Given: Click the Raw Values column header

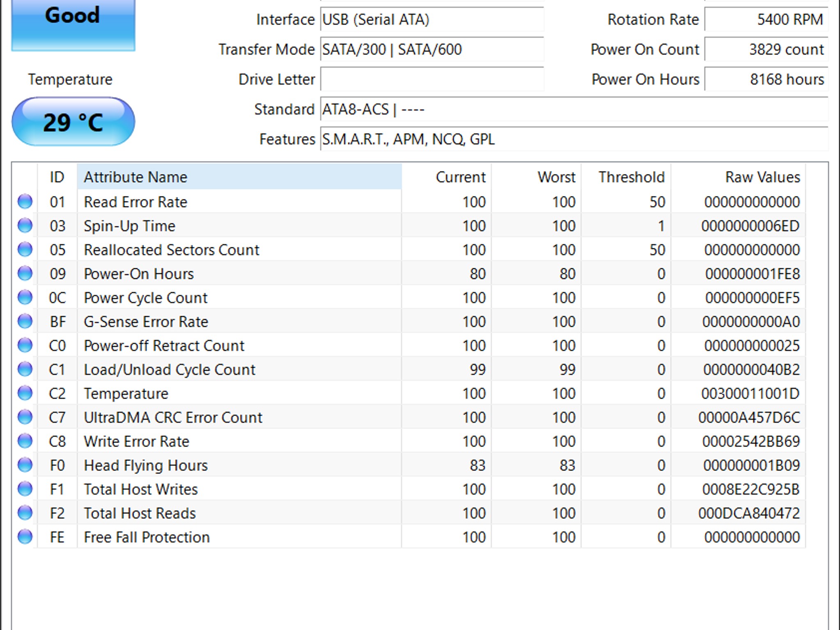Looking at the screenshot, I should (x=738, y=177).
